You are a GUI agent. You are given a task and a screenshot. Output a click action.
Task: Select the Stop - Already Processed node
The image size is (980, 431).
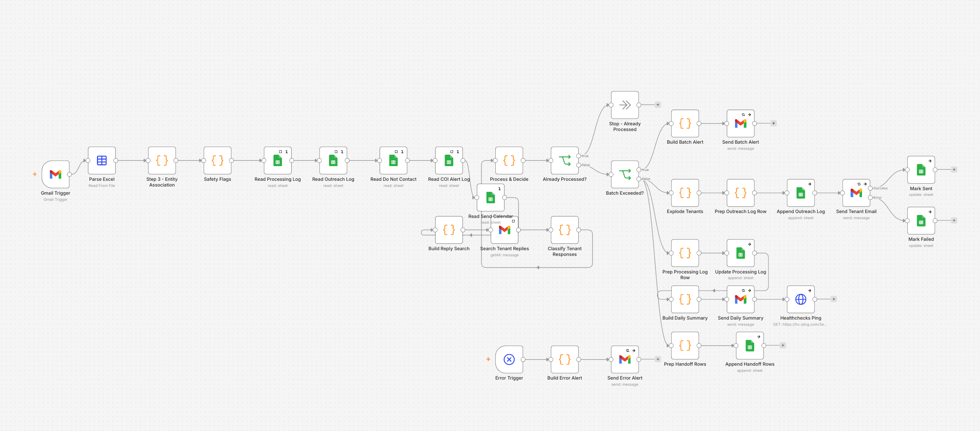tap(625, 105)
